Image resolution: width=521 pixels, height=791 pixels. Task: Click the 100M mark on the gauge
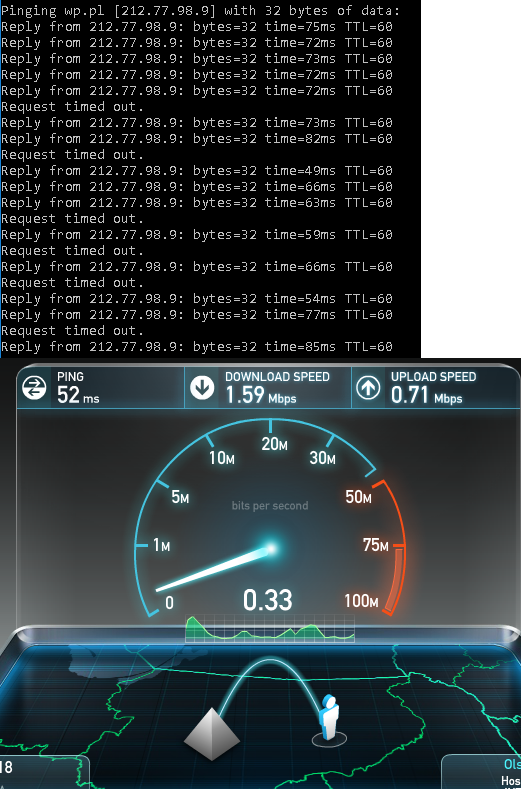[361, 601]
